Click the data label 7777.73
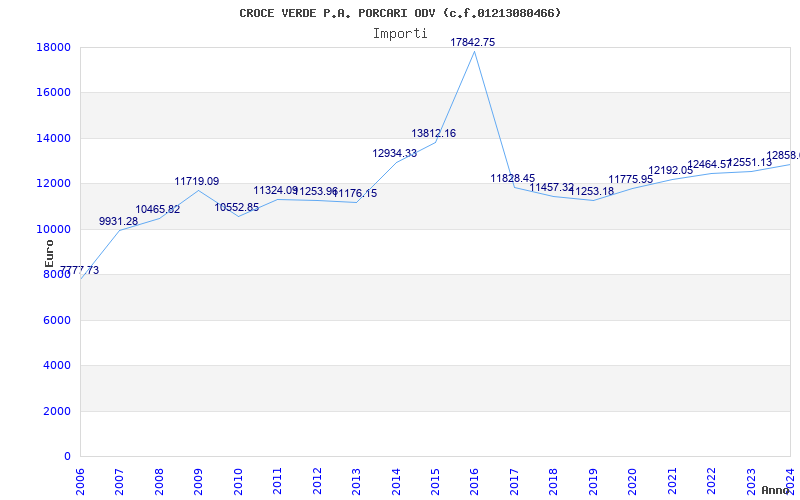 pos(80,270)
